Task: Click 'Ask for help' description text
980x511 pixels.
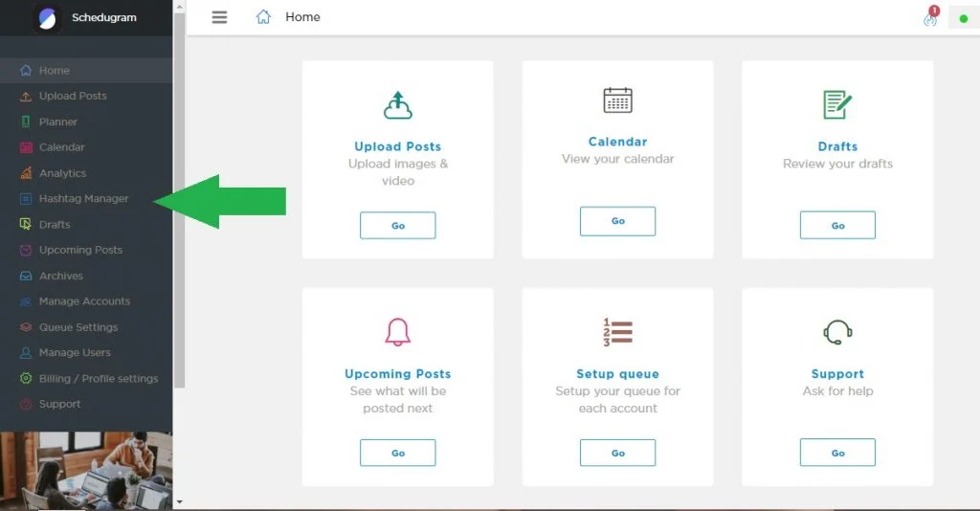Action: pyautogui.click(x=837, y=391)
